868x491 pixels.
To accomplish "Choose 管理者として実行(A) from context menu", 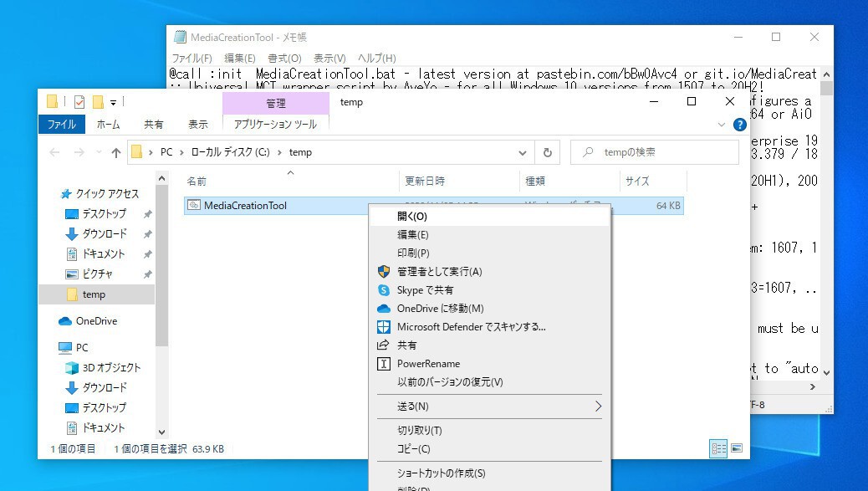I will [489, 271].
